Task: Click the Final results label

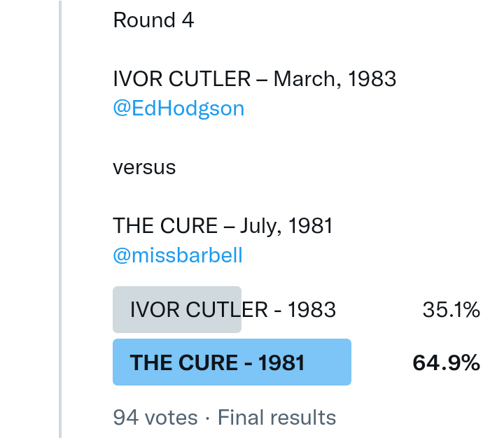Action: pos(277,418)
